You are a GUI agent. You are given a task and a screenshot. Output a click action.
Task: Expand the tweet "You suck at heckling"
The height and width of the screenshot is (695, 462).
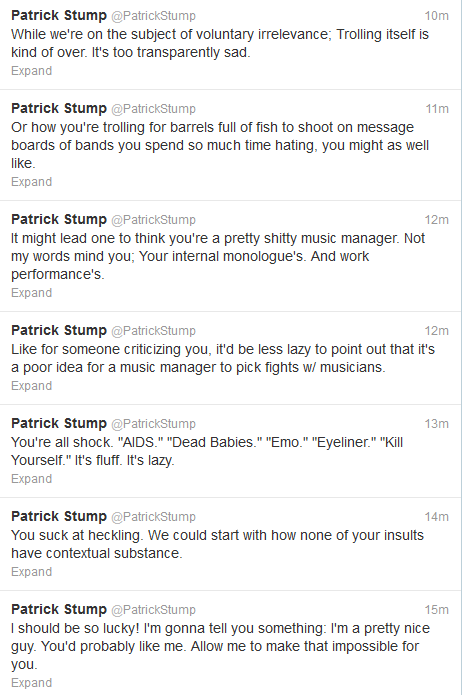[x=31, y=572]
